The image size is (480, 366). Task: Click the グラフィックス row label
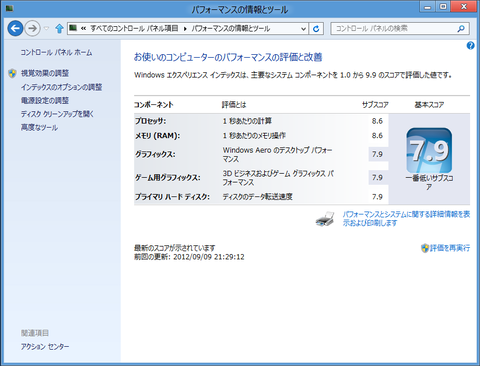pos(155,154)
